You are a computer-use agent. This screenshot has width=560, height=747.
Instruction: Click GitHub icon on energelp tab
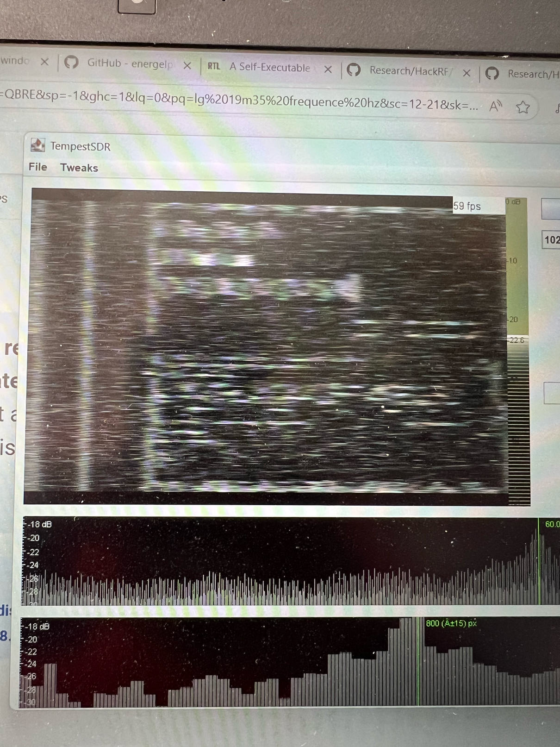[71, 62]
